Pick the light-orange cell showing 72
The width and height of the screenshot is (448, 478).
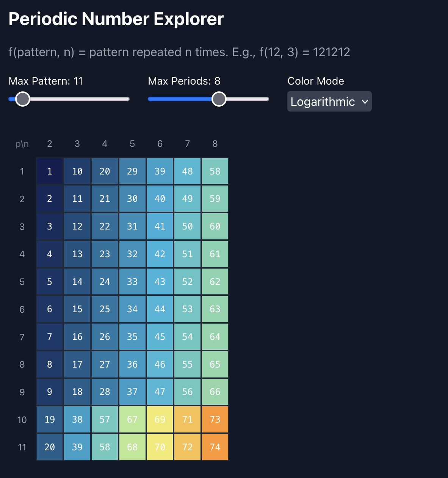(x=188, y=447)
